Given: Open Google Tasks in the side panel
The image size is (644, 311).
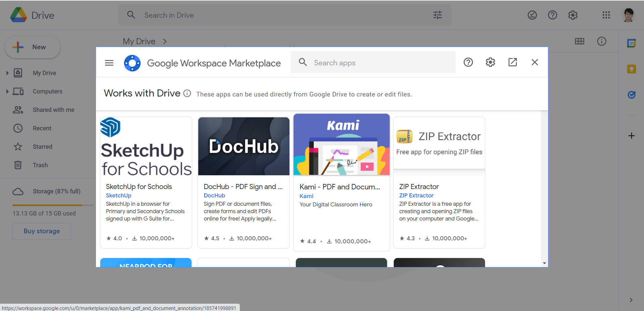Looking at the screenshot, I should (632, 95).
